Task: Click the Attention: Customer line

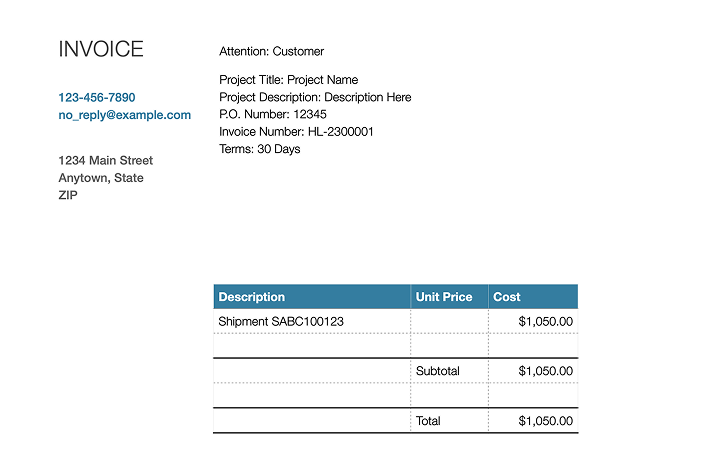Action: click(x=271, y=51)
